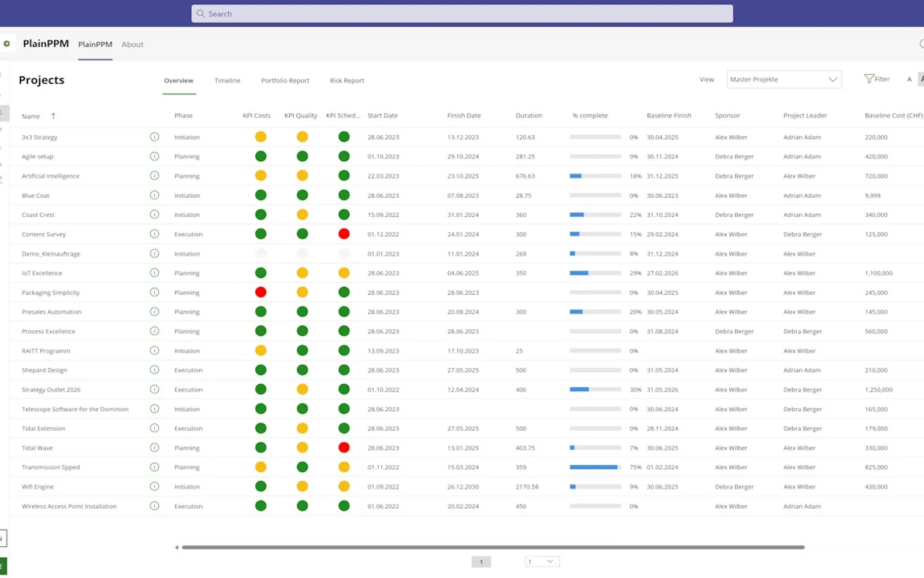Screen dimensions: 924x578
Task: Open info icon for Wireless Access Point Installation
Action: click(154, 506)
